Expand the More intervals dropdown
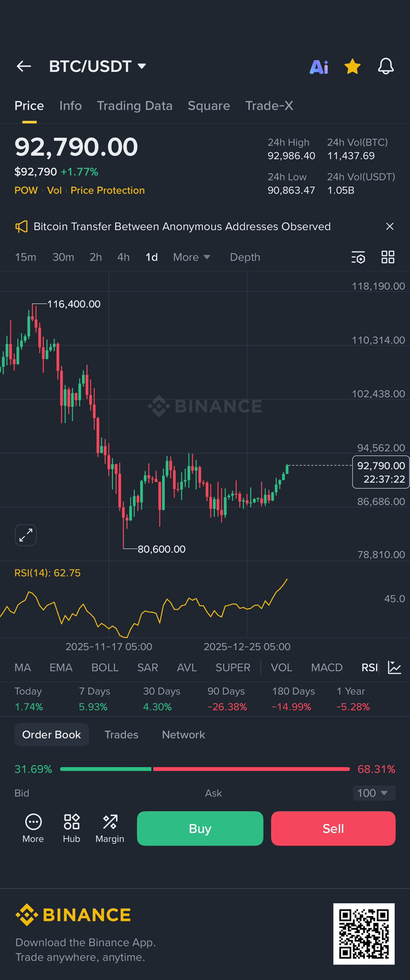Image resolution: width=410 pixels, height=980 pixels. pyautogui.click(x=192, y=257)
